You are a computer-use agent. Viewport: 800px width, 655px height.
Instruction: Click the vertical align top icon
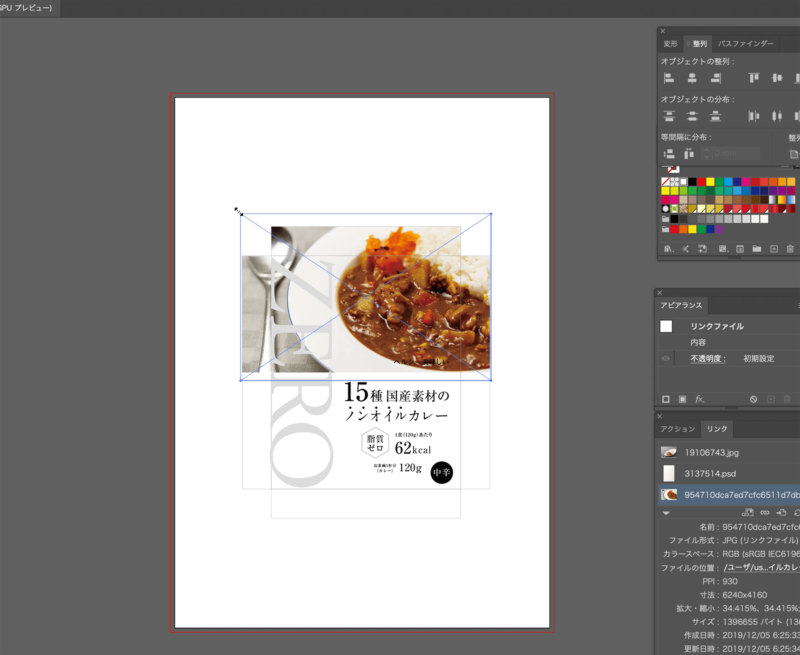tap(754, 78)
